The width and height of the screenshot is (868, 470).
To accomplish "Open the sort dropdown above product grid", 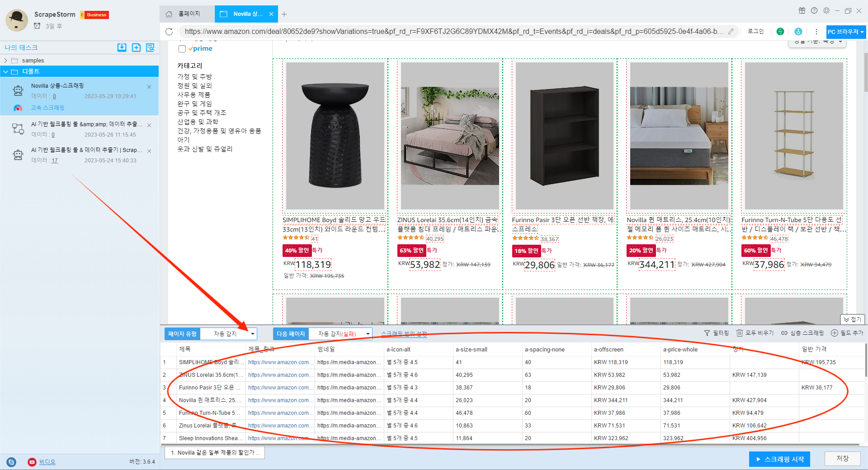I will [x=818, y=42].
